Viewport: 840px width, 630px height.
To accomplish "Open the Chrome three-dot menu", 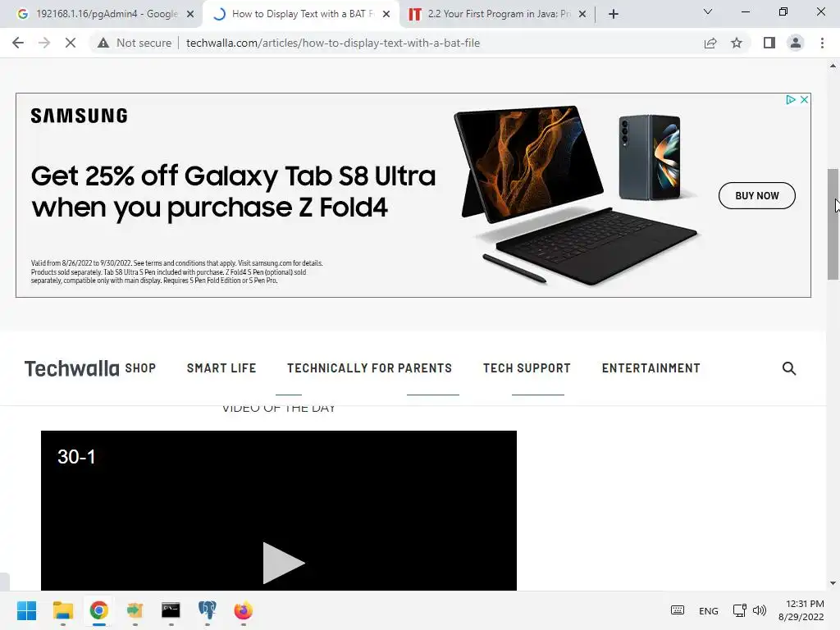I will (822, 43).
